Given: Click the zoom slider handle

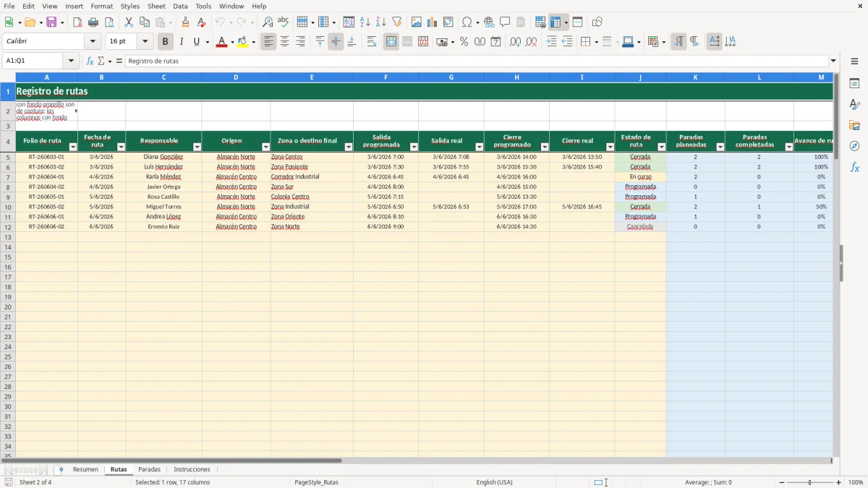Looking at the screenshot, I should (x=810, y=482).
